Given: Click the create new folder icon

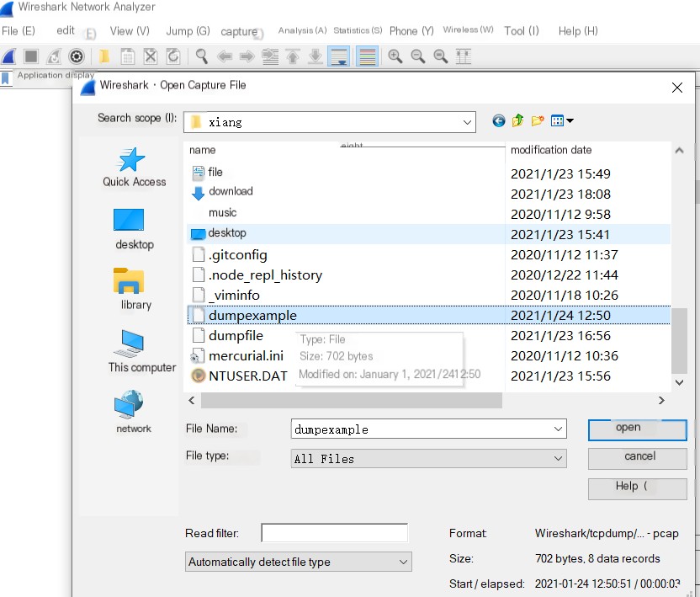Looking at the screenshot, I should pos(538,120).
